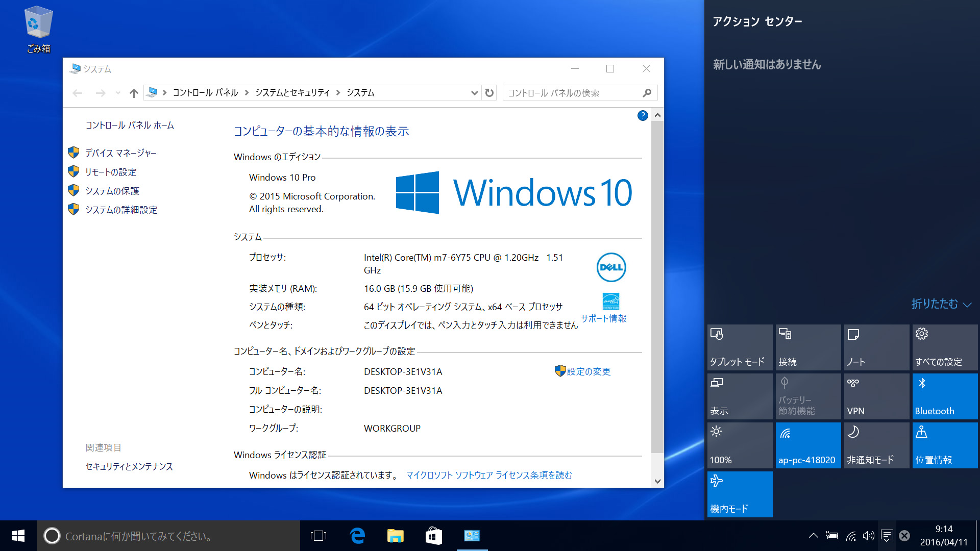Open Device Manager panel

121,153
